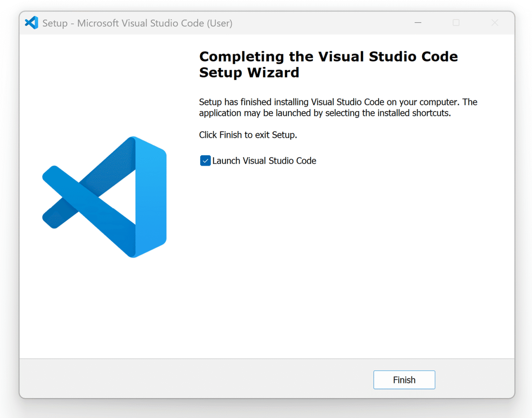Maximize the Setup wizard window

pyautogui.click(x=456, y=22)
